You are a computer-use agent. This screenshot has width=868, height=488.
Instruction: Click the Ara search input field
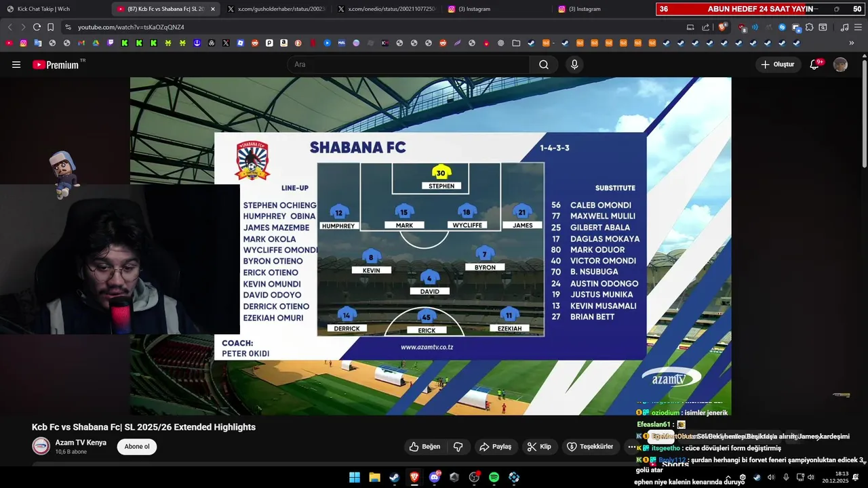pos(408,64)
